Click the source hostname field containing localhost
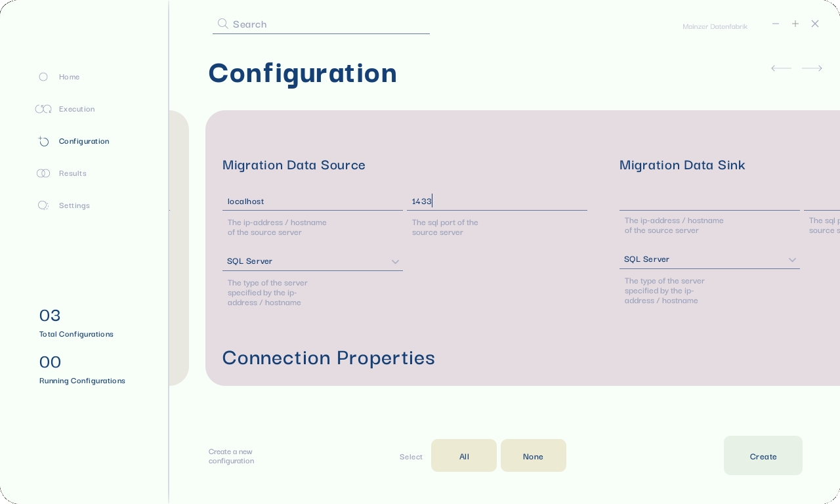 tap(312, 201)
